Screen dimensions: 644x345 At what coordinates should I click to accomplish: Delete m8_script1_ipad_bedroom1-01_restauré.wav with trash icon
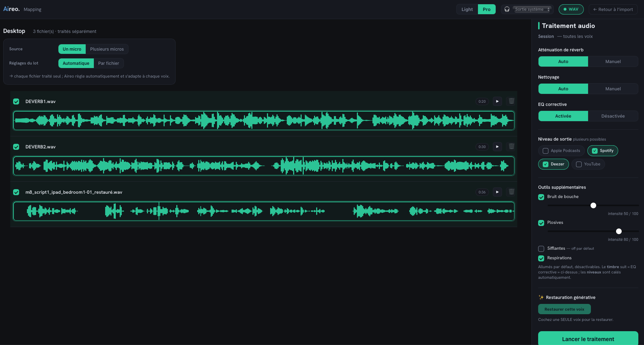coord(512,192)
